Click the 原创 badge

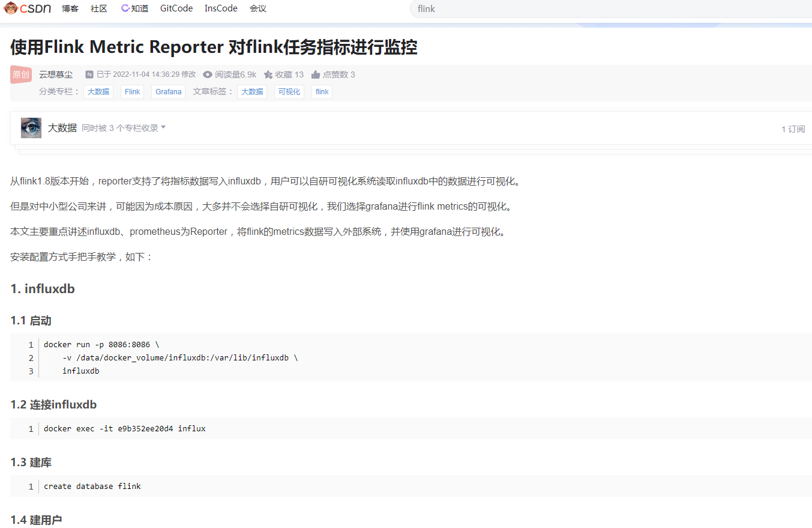(21, 74)
